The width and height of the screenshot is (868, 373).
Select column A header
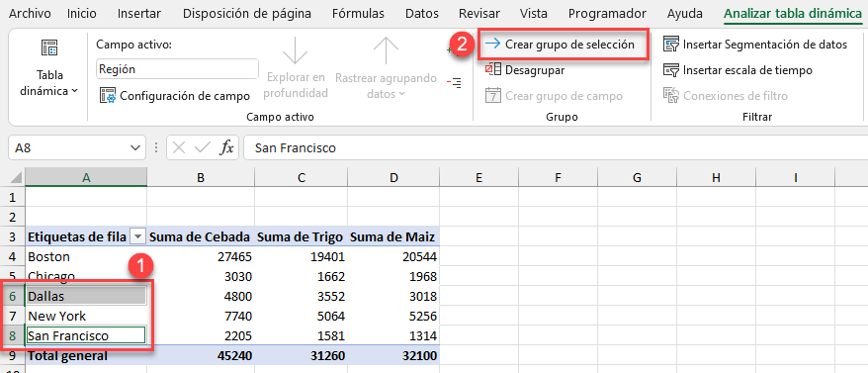86,177
